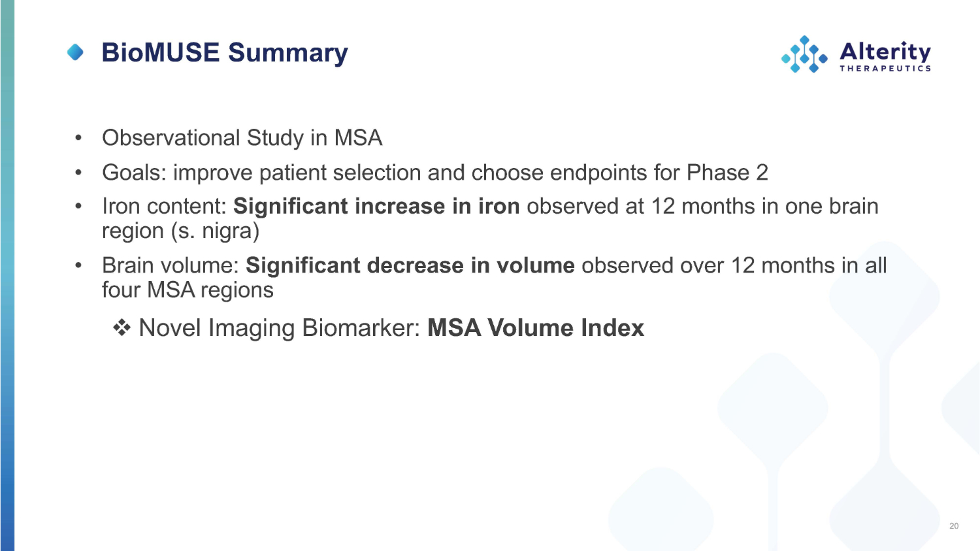Click the Observational Study in MSA line
Viewport: 980px width, 551px height.
(x=242, y=138)
